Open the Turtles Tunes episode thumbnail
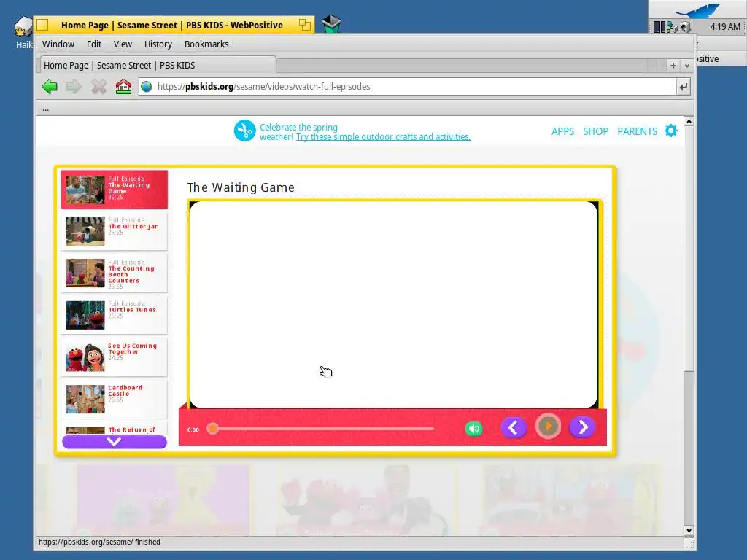The image size is (747, 560). click(x=85, y=315)
